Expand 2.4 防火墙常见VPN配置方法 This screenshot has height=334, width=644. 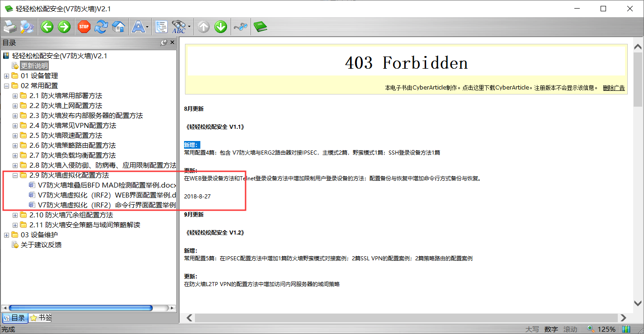pyautogui.click(x=15, y=126)
